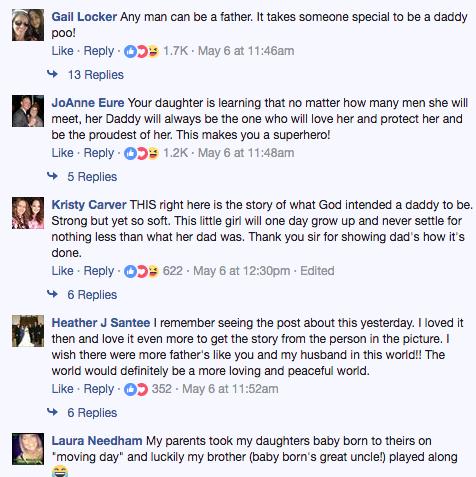This screenshot has height=477, width=476.
Task: Open Gail Locker's profile picture
Action: point(28,25)
